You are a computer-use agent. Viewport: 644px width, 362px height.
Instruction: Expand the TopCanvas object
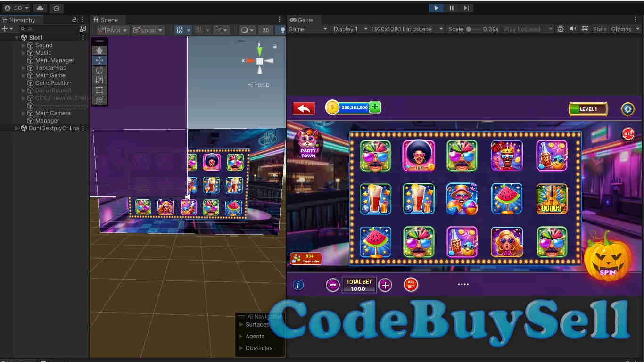tap(24, 68)
